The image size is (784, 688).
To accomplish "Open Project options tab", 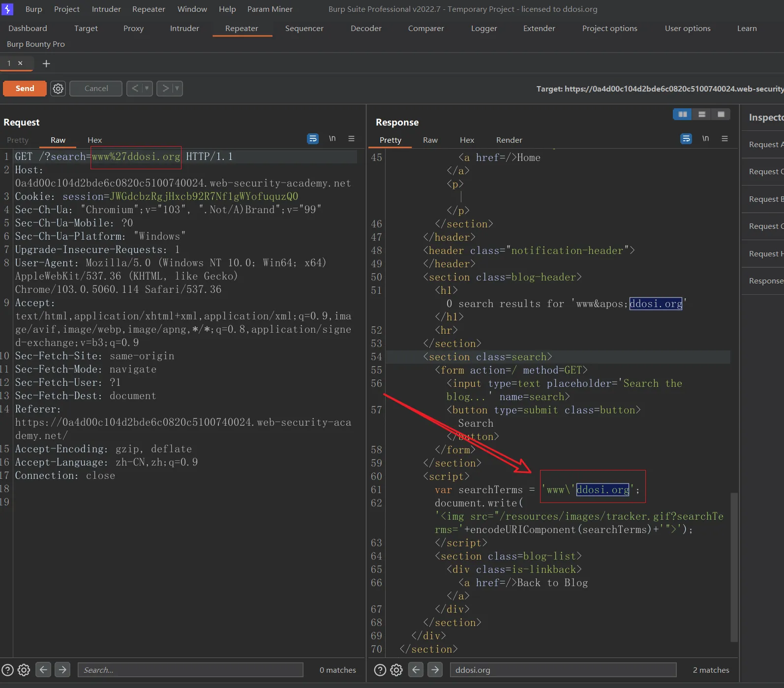I will click(x=610, y=28).
